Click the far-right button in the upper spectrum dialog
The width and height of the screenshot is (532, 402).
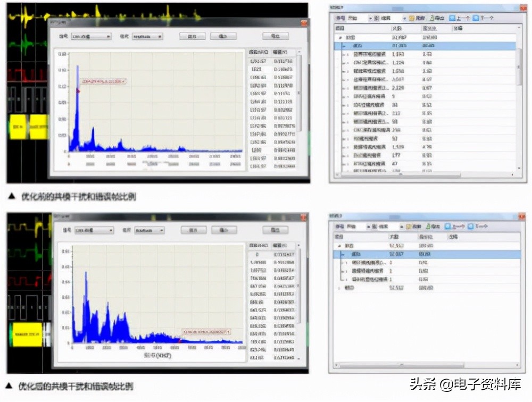[x=276, y=36]
